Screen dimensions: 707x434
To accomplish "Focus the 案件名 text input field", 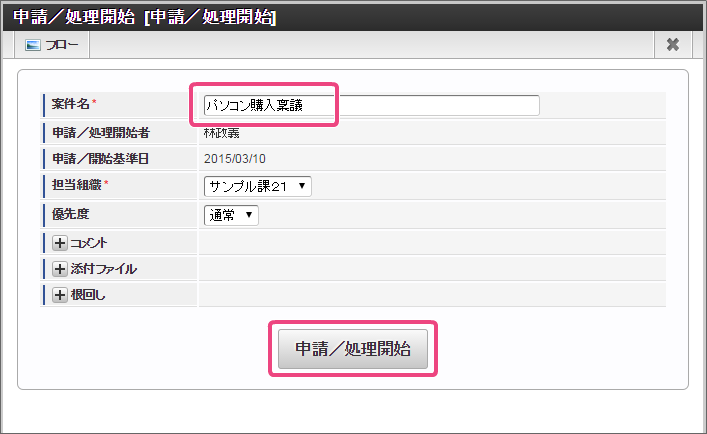I will coord(370,105).
